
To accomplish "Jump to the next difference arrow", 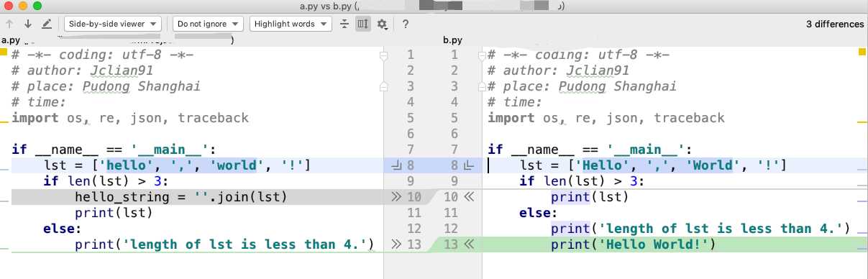I will pyautogui.click(x=28, y=24).
